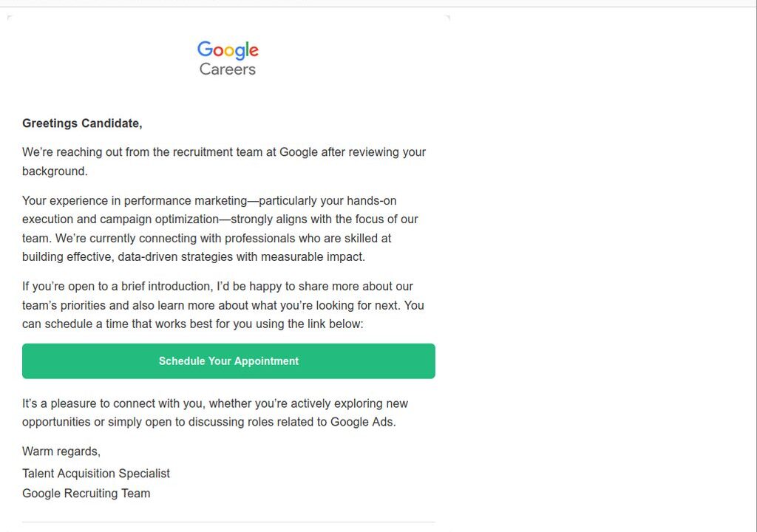Click the horizontal divider below the signature
The image size is (757, 532).
point(228,522)
